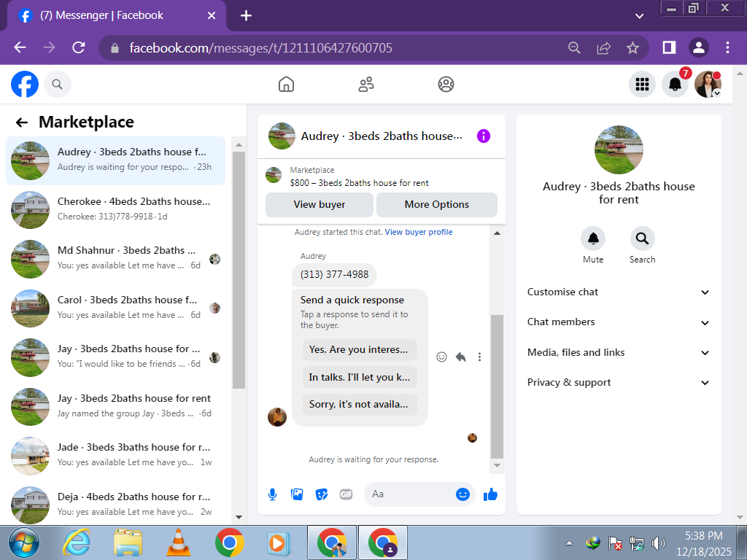Send a thumbs-up like
This screenshot has height=560, width=747.
point(490,494)
